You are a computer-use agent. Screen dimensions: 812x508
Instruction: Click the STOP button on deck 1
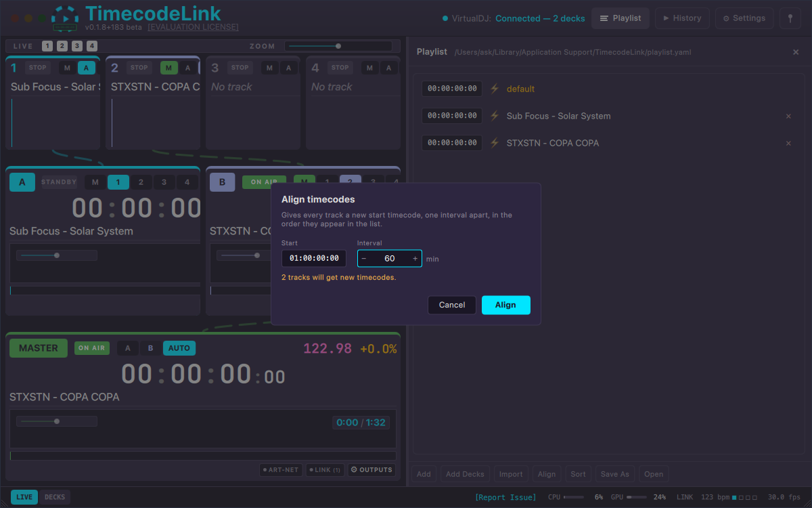[38, 68]
